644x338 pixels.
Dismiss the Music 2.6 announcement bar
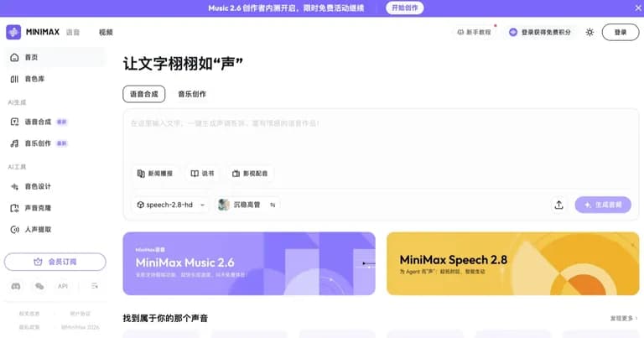pos(638,8)
